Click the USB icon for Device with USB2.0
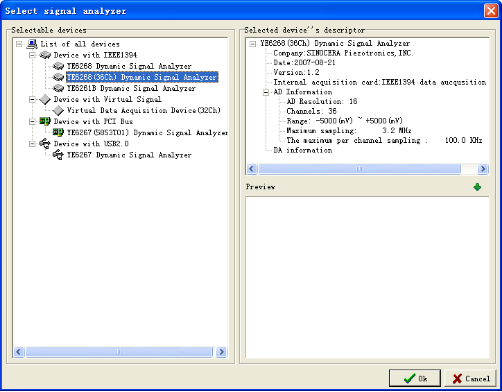 (x=45, y=144)
